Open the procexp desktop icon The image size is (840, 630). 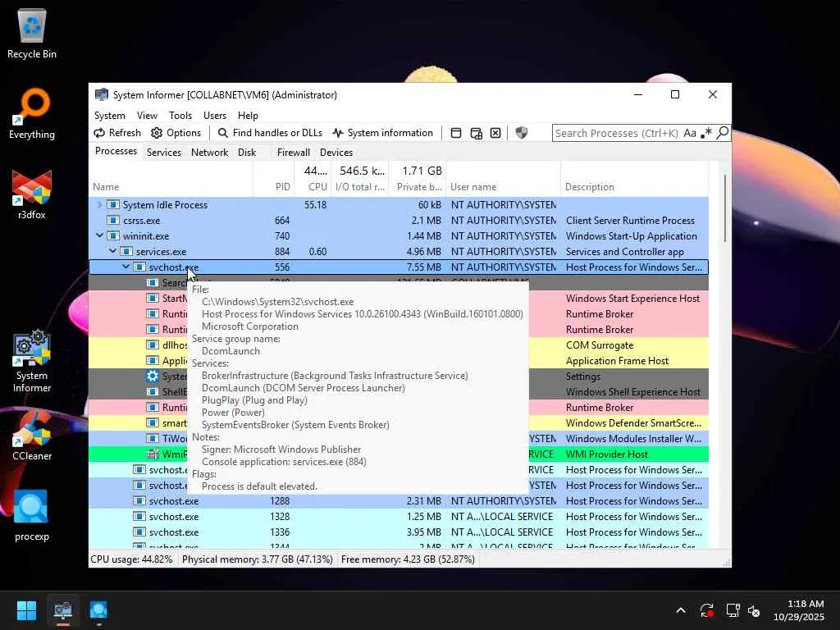[32, 516]
